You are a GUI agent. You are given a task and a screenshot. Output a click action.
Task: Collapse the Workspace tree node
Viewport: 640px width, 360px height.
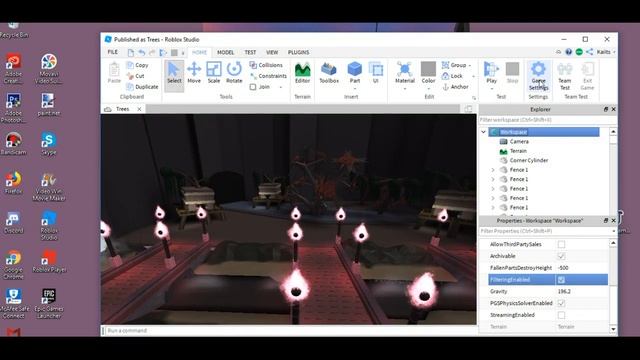(484, 132)
